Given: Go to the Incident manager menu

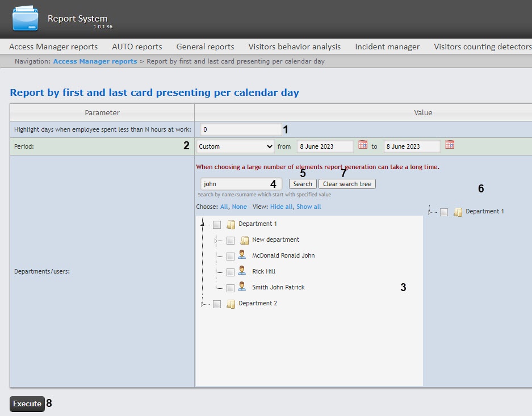Looking at the screenshot, I should coord(387,47).
